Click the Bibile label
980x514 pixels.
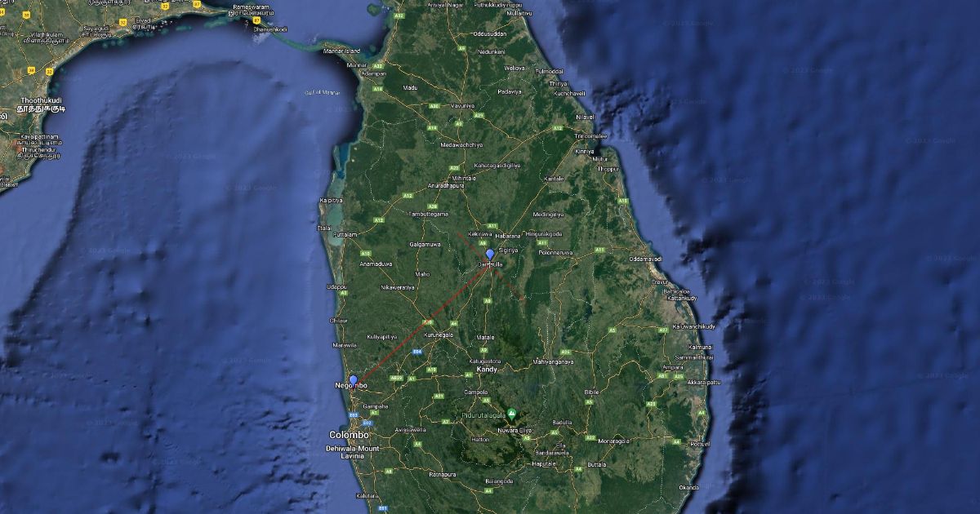pyautogui.click(x=591, y=392)
